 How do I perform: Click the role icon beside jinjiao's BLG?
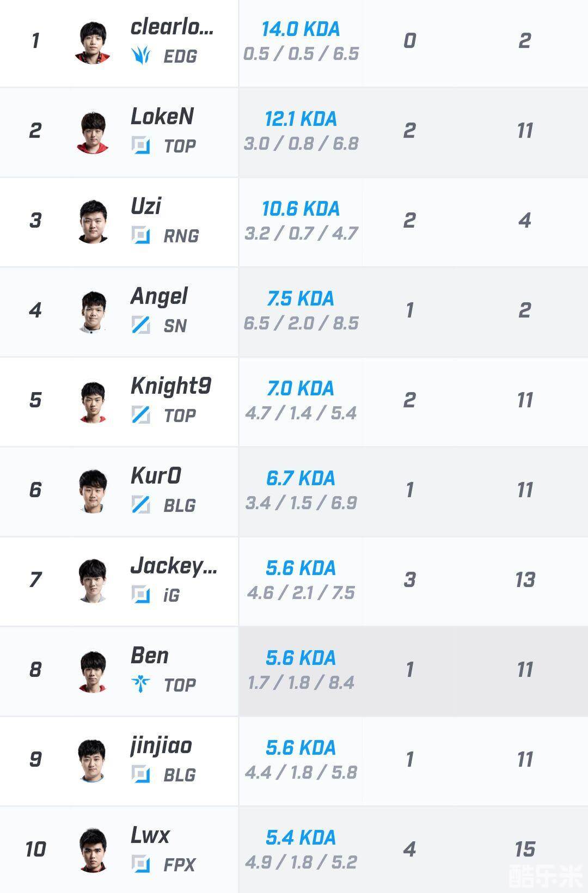[140, 774]
